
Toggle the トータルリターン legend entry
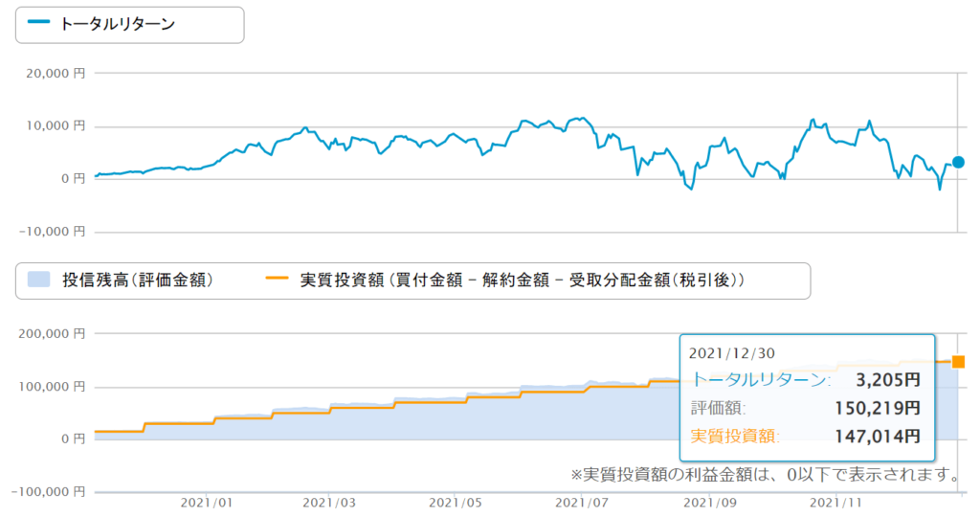101,24
